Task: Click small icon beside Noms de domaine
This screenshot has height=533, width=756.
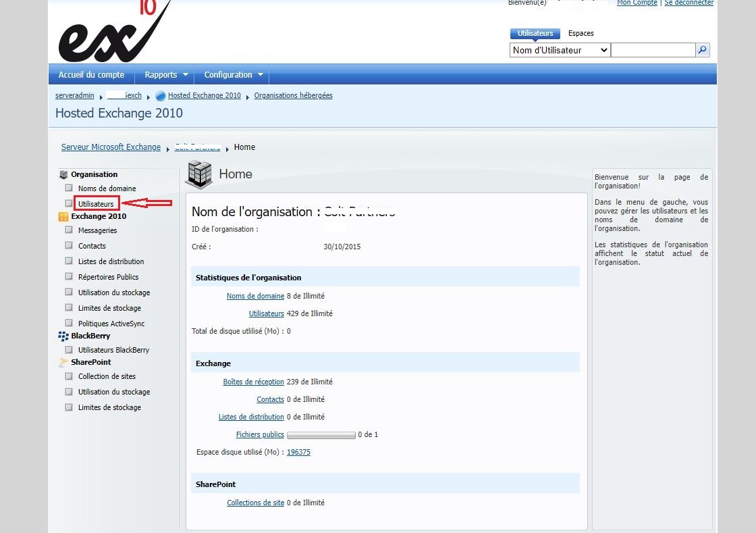Action: (x=69, y=188)
